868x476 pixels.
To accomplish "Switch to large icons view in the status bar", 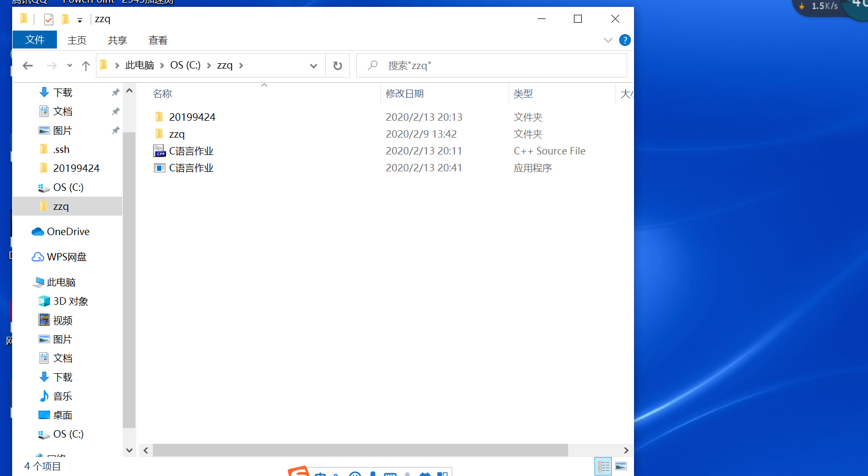I will click(x=621, y=467).
